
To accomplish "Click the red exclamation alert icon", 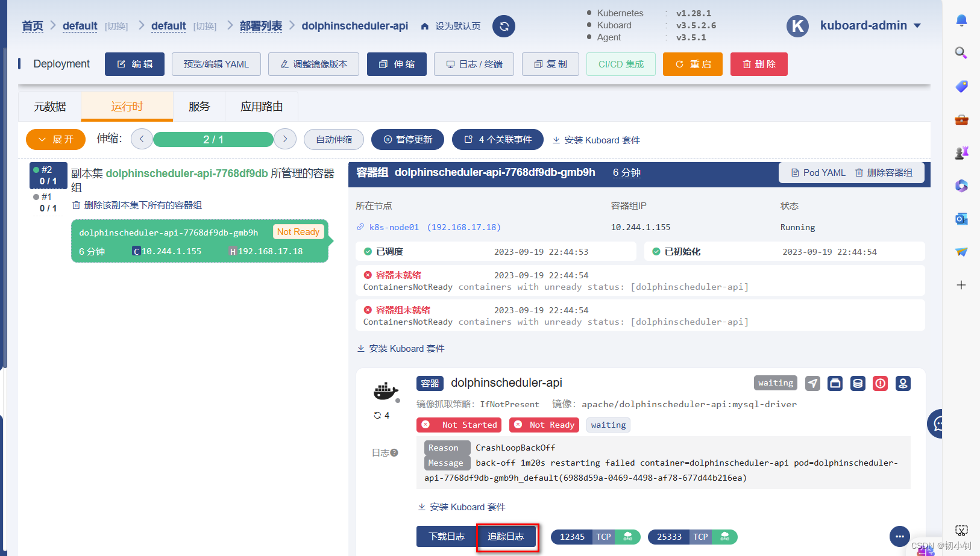I will pos(880,383).
